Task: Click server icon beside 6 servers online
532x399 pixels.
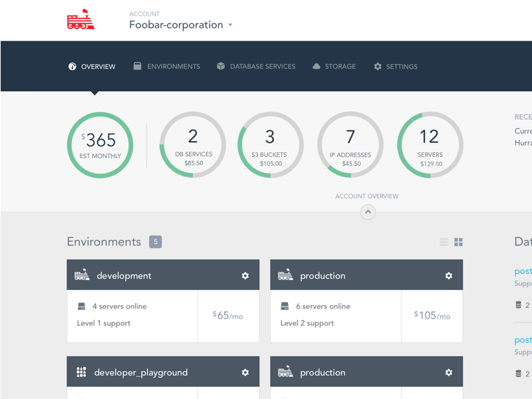Action: click(285, 307)
